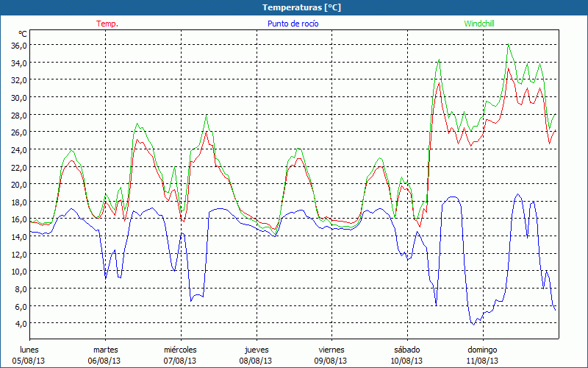The height and width of the screenshot is (368, 588).
Task: Select the 'lunes' day label
Action: (x=30, y=350)
